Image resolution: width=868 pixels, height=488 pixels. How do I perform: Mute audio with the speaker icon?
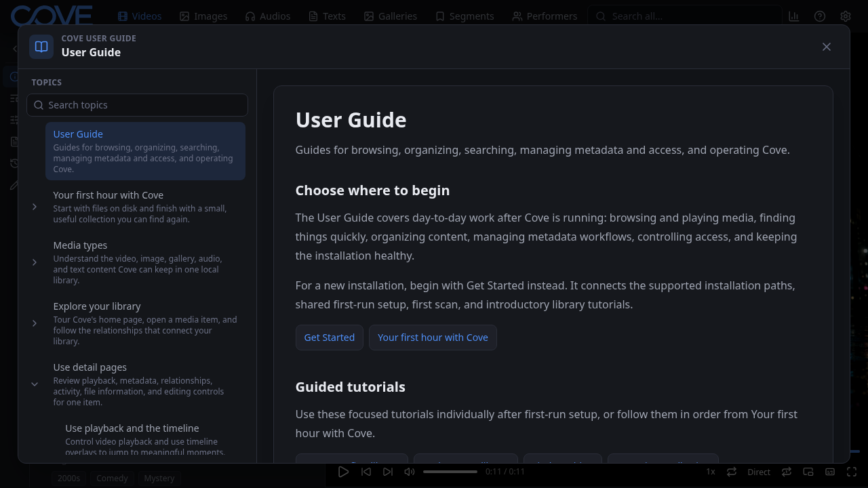point(410,472)
